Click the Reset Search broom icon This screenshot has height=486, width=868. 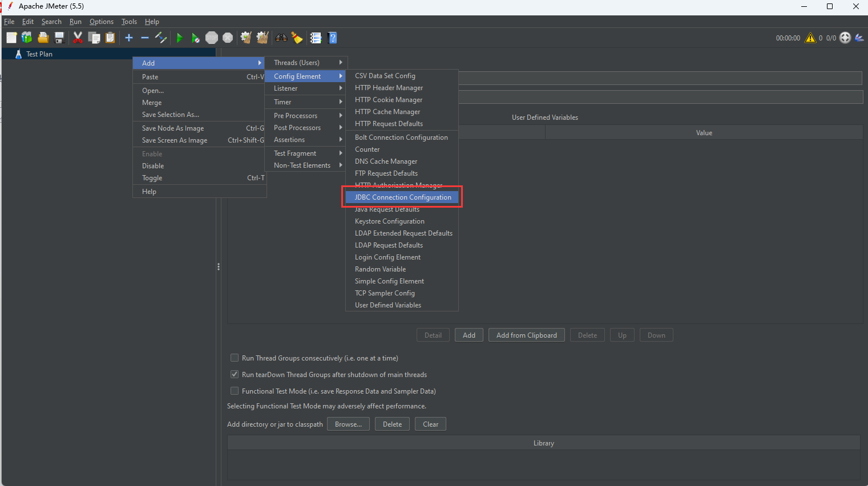[x=297, y=38]
